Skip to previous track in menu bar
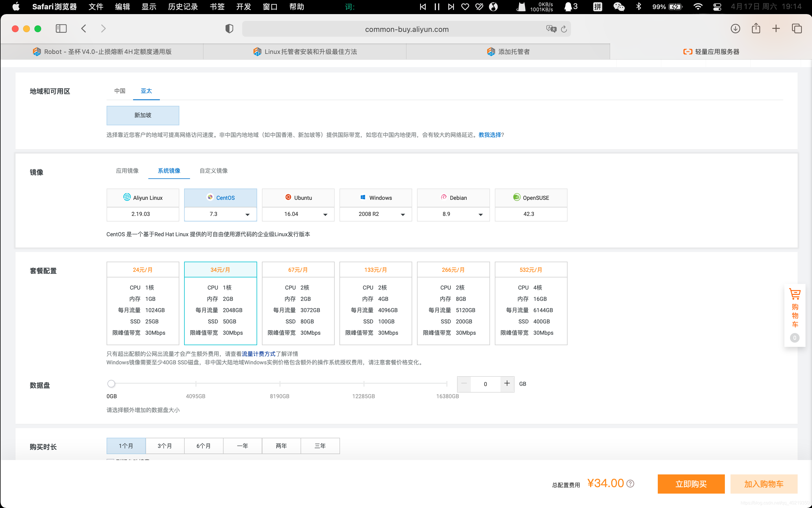 [423, 7]
